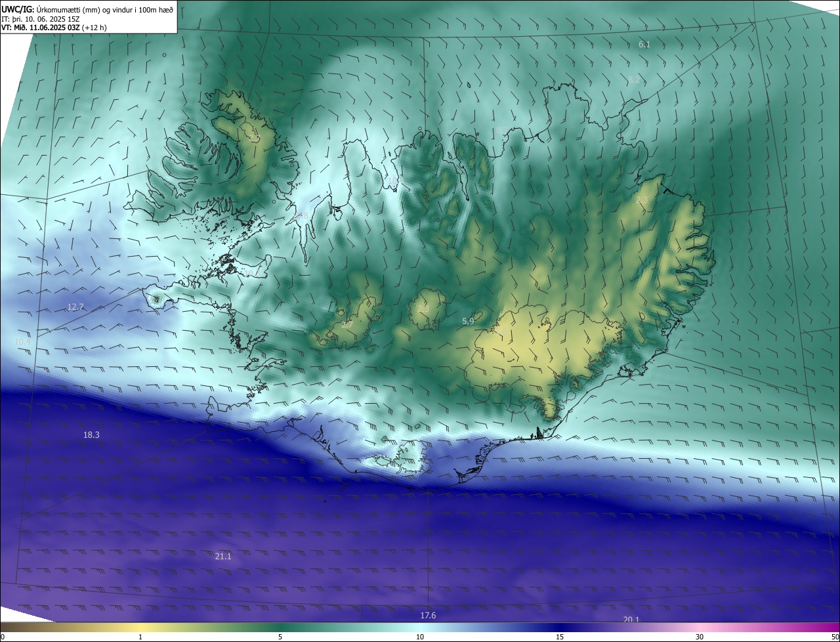This screenshot has width=840, height=642.
Task: Click the 20.1 value label
Action: pos(631,620)
